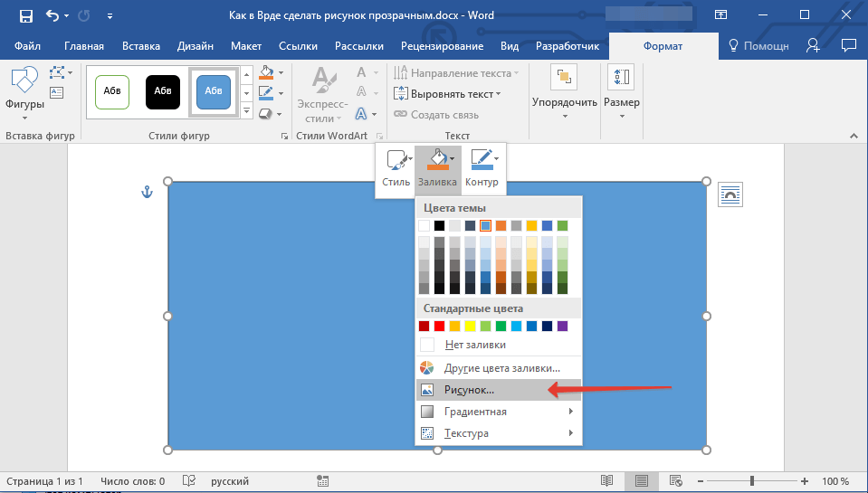Image resolution: width=868 pixels, height=493 pixels.
Task: Click the Undo arrow icon
Action: [52, 15]
